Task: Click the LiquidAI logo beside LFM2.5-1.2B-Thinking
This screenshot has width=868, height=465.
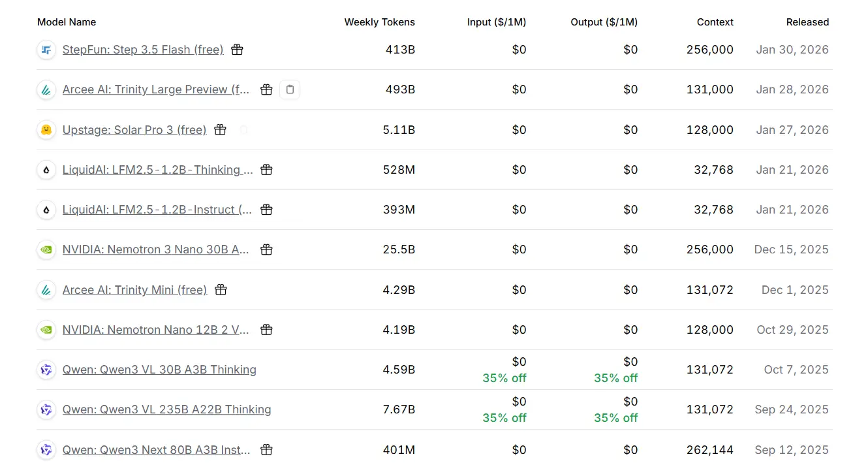Action: [46, 170]
